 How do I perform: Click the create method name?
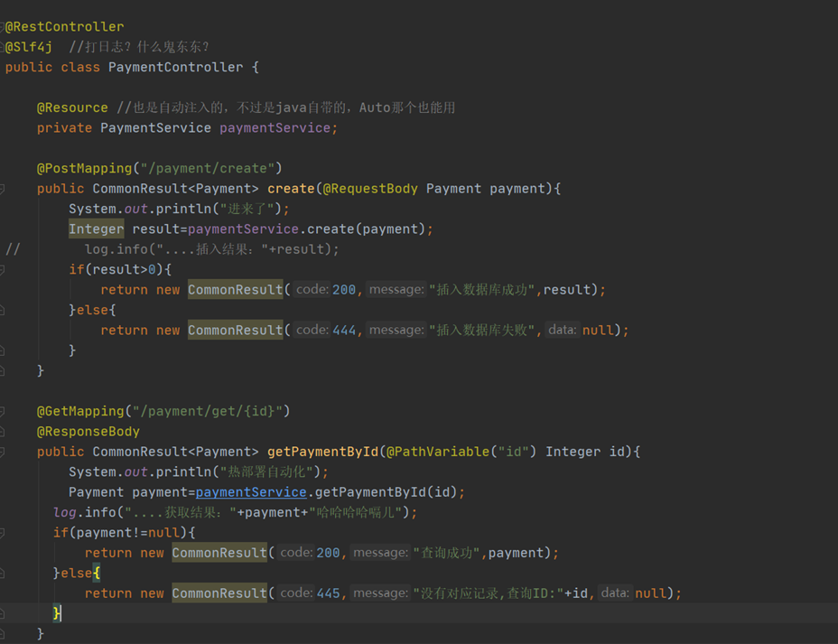[291, 189]
